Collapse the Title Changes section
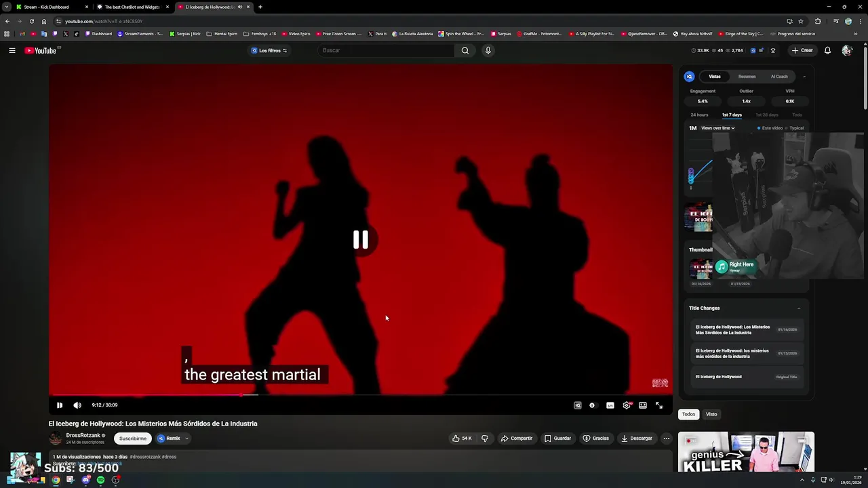The height and width of the screenshot is (488, 868). 799,308
